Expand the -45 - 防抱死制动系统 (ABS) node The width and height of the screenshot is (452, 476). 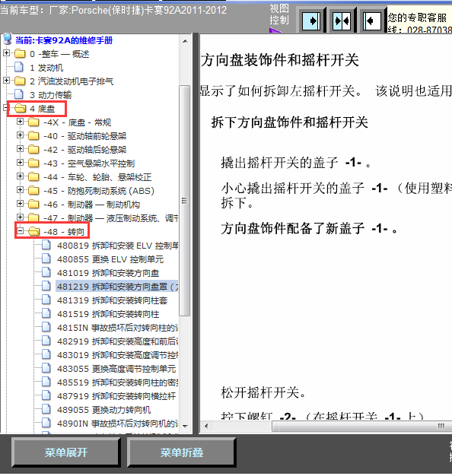click(x=20, y=190)
